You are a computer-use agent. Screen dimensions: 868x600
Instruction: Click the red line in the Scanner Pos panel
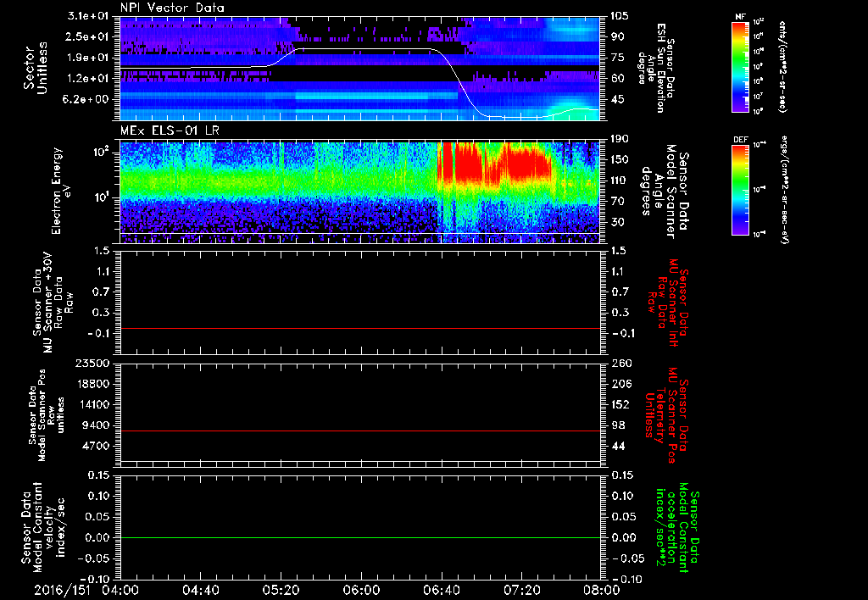359,431
